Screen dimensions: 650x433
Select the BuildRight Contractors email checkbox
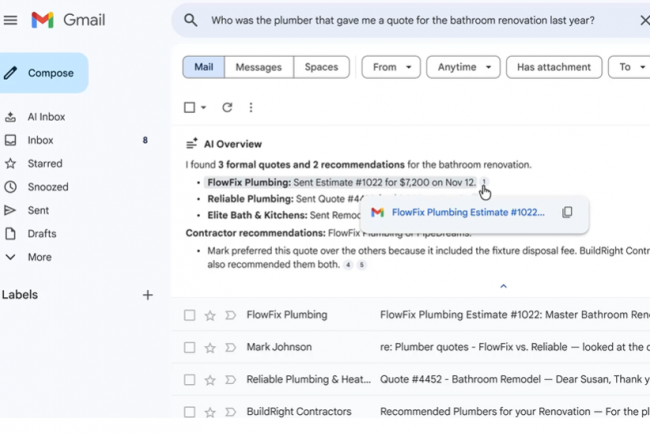coord(189,411)
